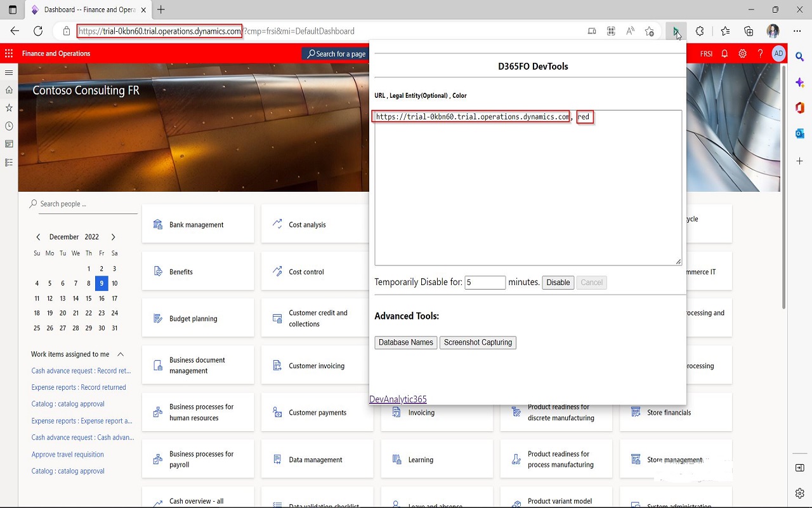Viewport: 812px width, 508px height.
Task: Open Help with the question mark icon
Action: [760, 54]
